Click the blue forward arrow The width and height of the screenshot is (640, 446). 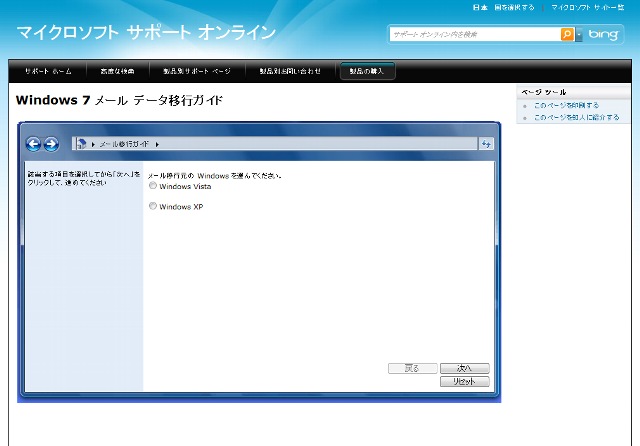click(x=51, y=144)
